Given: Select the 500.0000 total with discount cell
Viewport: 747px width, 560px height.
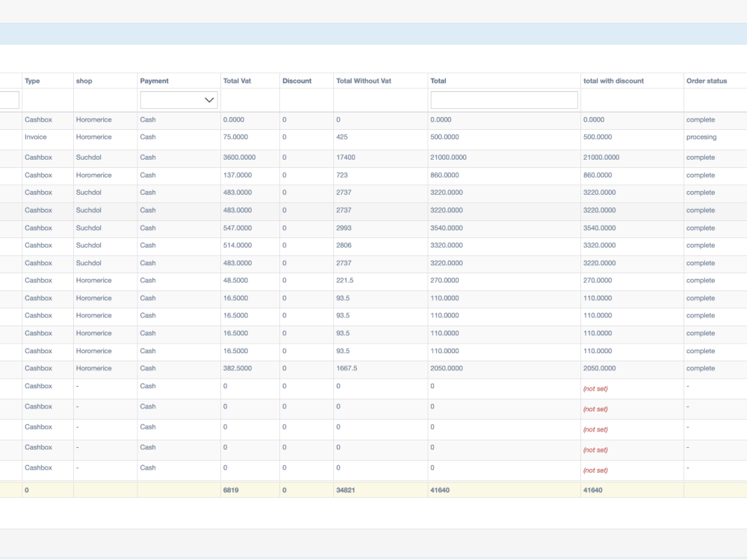Looking at the screenshot, I should pyautogui.click(x=598, y=137).
